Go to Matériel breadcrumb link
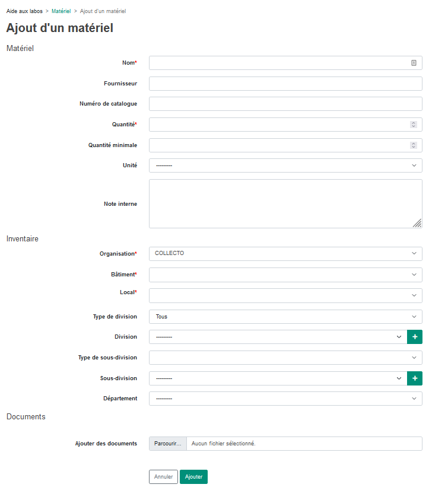The image size is (448, 497). [x=61, y=11]
